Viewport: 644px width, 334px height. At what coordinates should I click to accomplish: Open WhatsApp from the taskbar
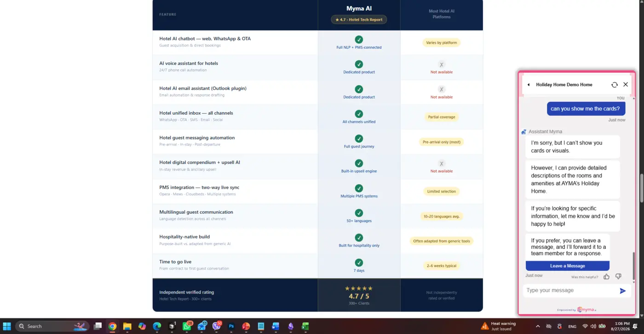click(x=187, y=326)
